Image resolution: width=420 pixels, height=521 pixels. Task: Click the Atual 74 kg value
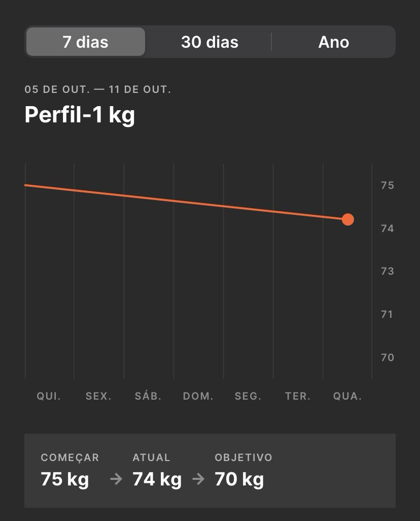point(157,479)
